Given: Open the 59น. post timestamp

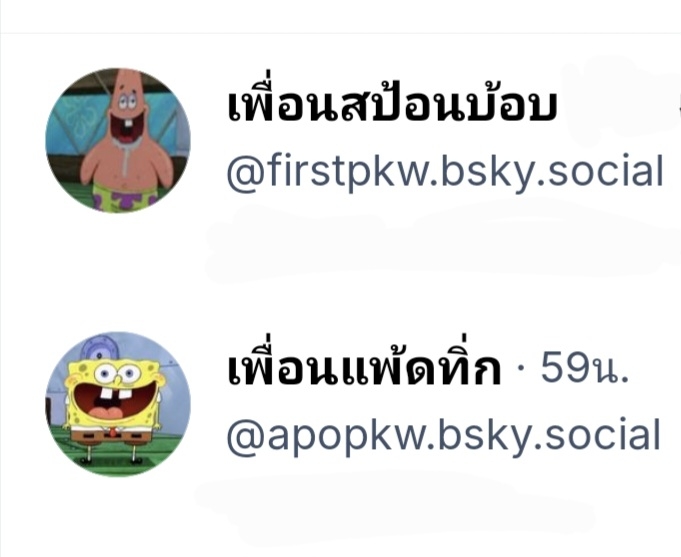Looking at the screenshot, I should point(585,369).
